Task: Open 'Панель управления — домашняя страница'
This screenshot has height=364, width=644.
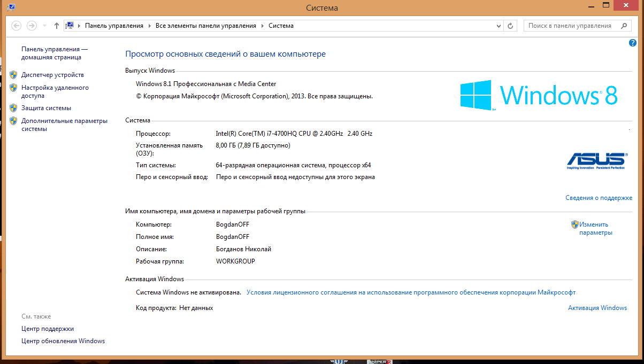Action: (54, 53)
